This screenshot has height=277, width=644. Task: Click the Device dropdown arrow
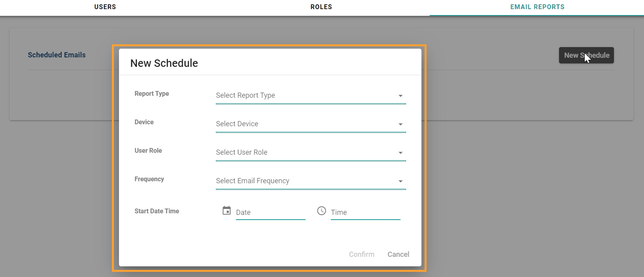[x=400, y=124]
